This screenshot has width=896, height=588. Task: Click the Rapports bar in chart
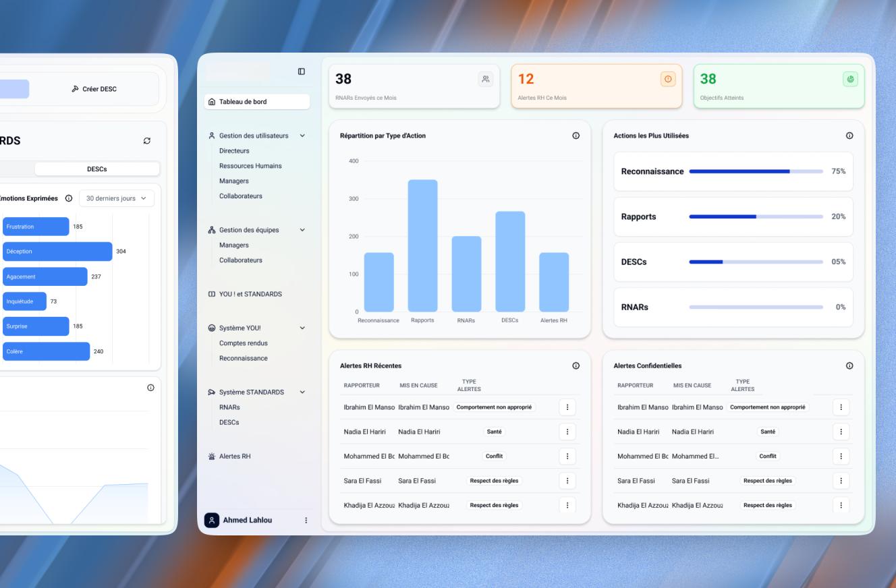[422, 246]
